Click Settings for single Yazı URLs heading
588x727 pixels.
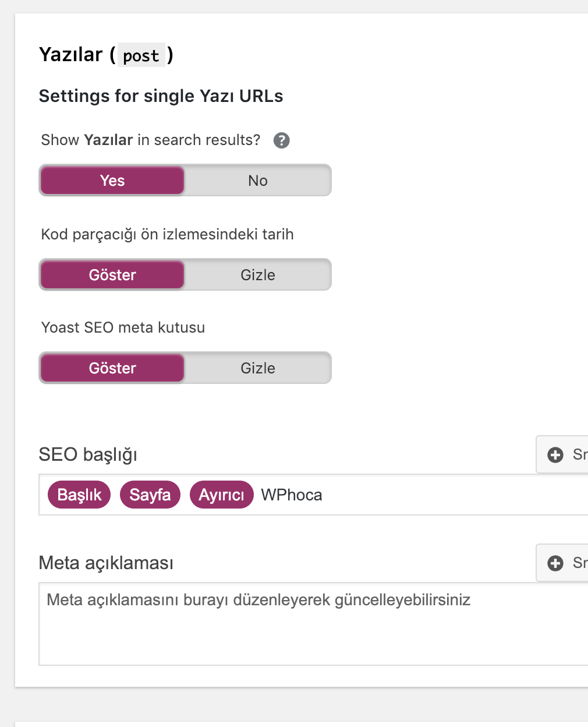161,96
